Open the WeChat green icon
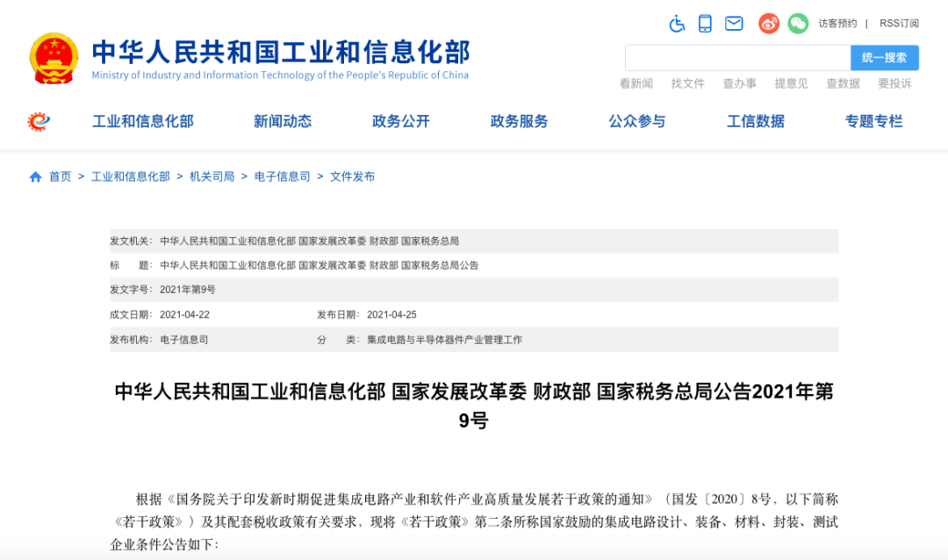The image size is (948, 560). tap(798, 24)
